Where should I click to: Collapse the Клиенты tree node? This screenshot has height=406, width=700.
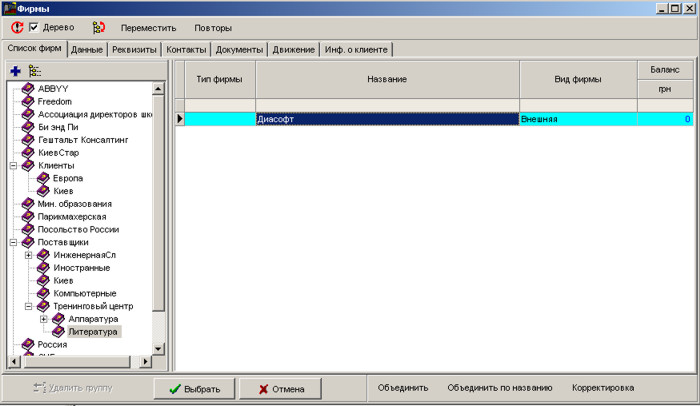click(x=14, y=165)
